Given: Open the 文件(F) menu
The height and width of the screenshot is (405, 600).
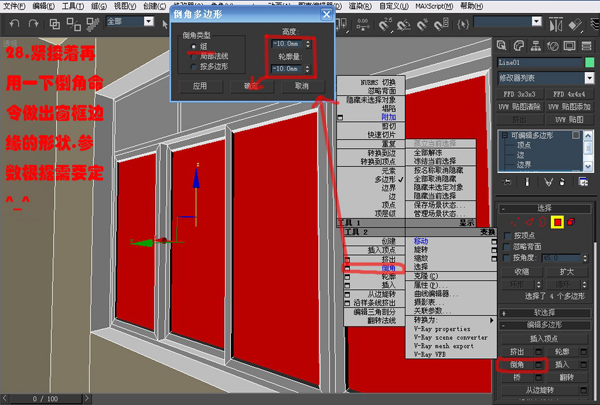Looking at the screenshot, I should [14, 6].
